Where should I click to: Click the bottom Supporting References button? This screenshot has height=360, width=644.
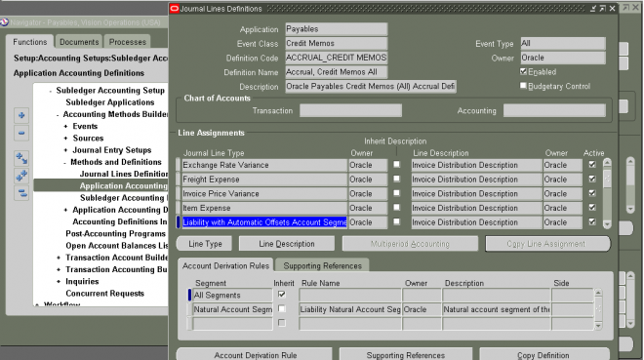click(x=405, y=355)
